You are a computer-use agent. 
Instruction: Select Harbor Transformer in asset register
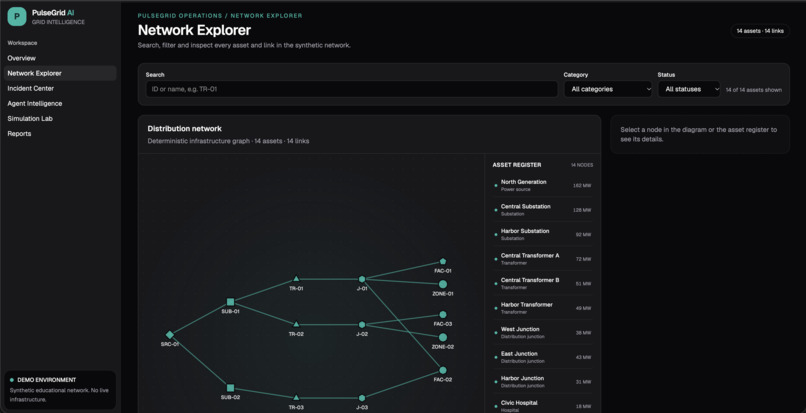click(x=543, y=308)
